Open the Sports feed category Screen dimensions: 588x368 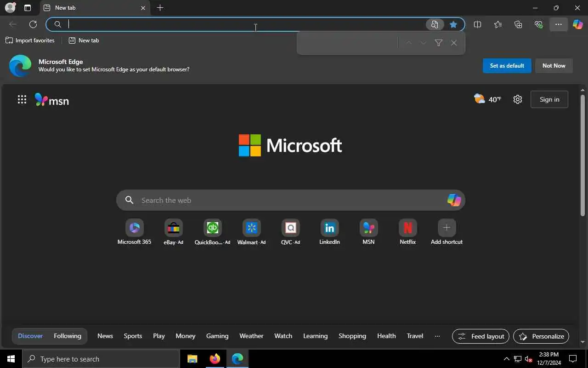coord(133,336)
